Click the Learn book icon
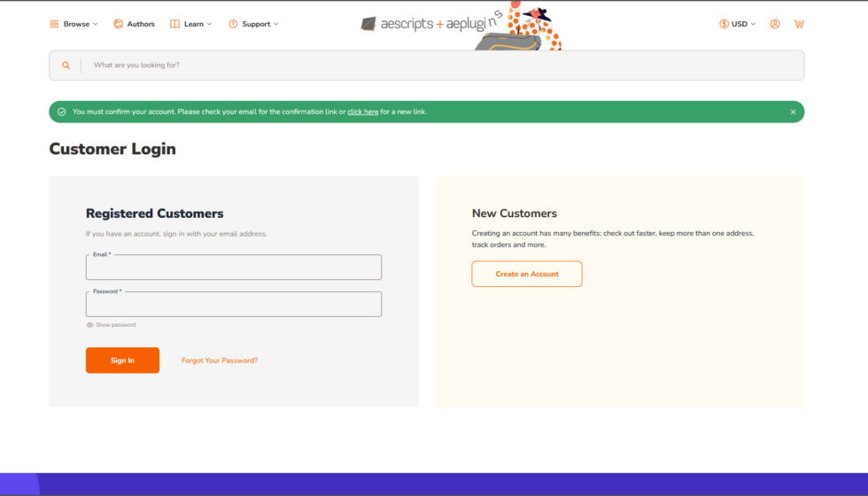Image resolution: width=868 pixels, height=496 pixels. point(174,24)
